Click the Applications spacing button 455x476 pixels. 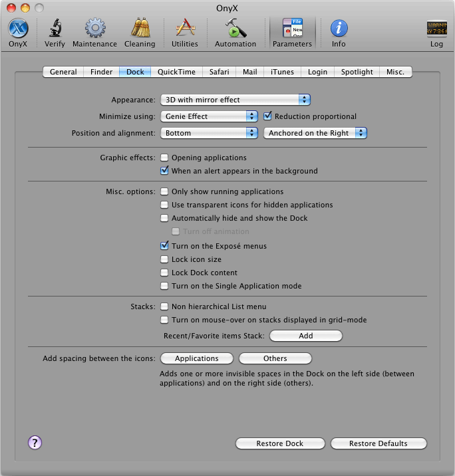197,358
